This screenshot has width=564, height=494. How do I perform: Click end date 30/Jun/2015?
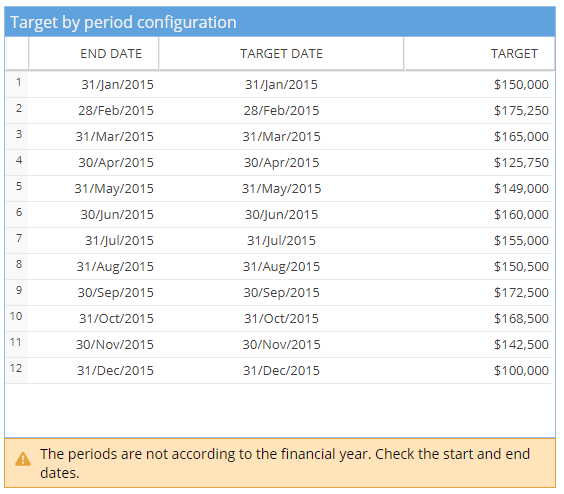coord(117,215)
